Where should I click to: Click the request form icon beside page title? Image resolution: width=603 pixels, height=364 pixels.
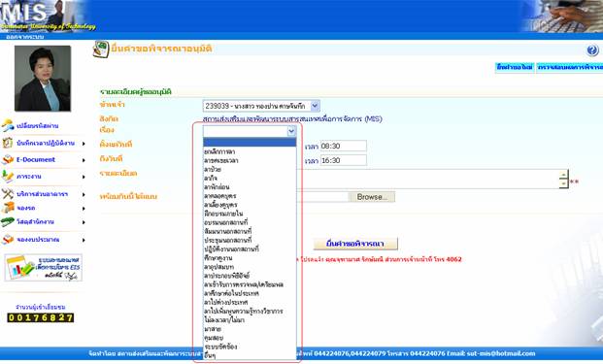(101, 50)
